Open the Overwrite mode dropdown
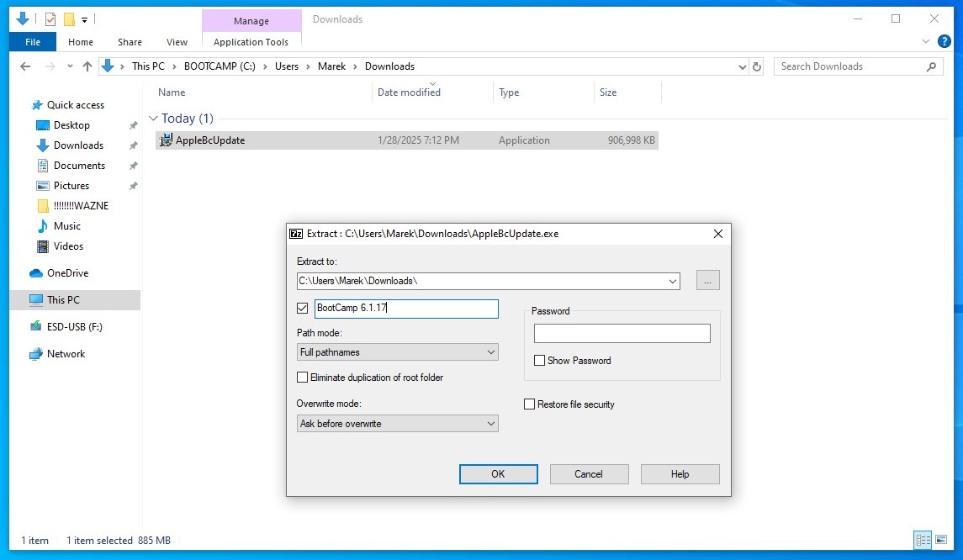963x560 pixels. (x=397, y=424)
